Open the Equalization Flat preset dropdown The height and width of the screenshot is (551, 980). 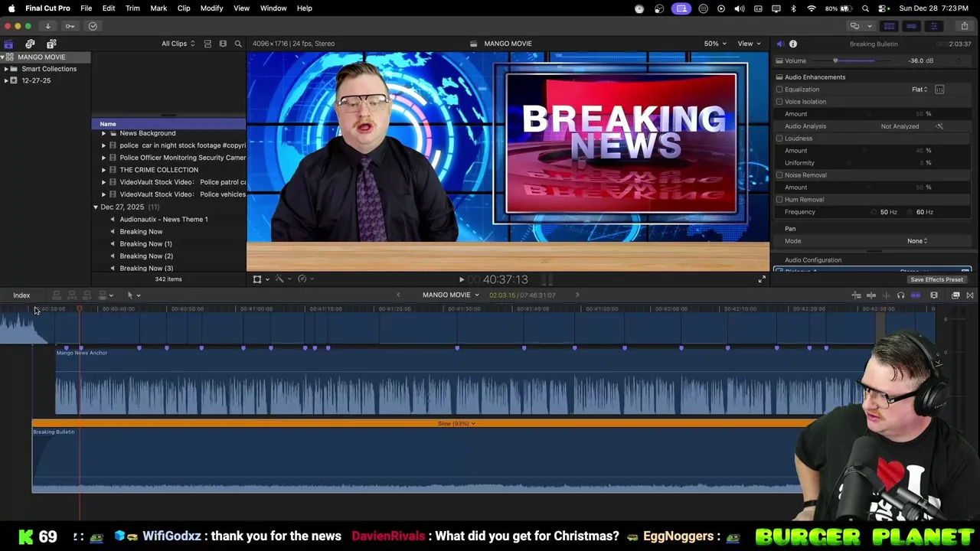click(920, 90)
